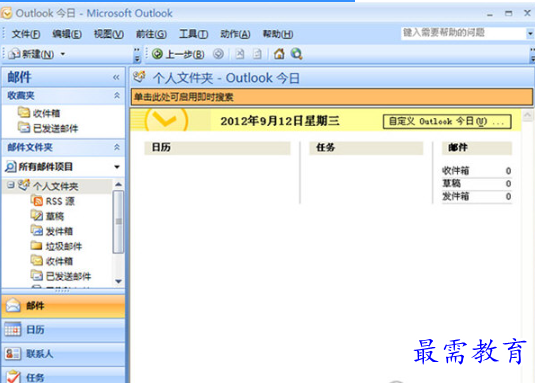
Task: Click the help question input box
Action: (463, 33)
